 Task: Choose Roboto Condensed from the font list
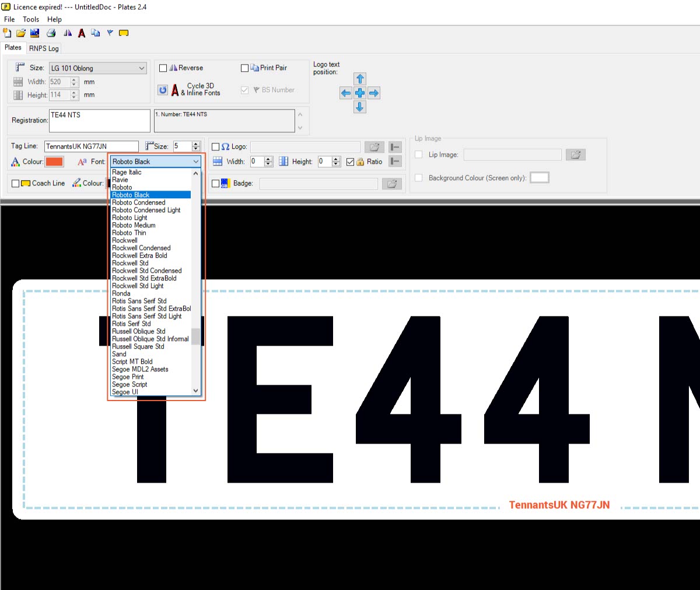[x=150, y=202]
